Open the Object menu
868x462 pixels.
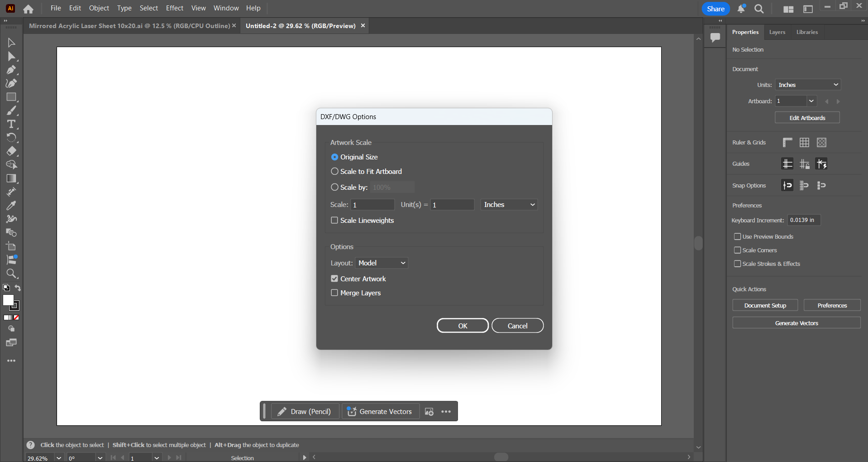[x=99, y=8]
